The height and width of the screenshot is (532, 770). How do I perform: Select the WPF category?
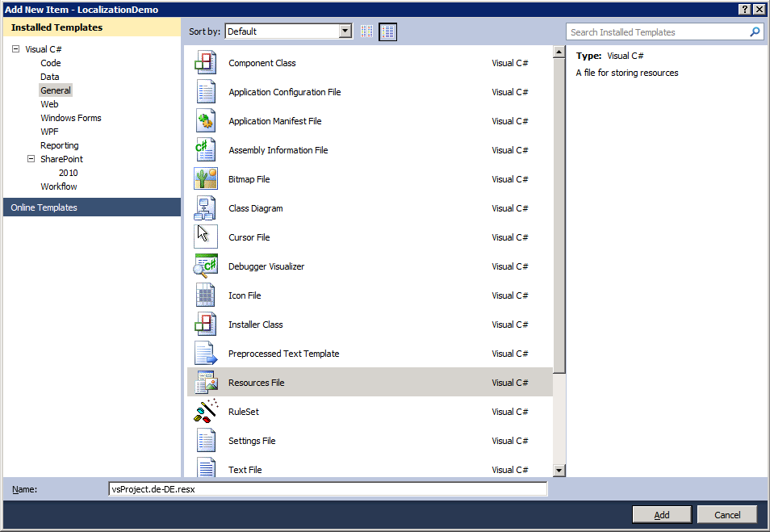pos(49,132)
